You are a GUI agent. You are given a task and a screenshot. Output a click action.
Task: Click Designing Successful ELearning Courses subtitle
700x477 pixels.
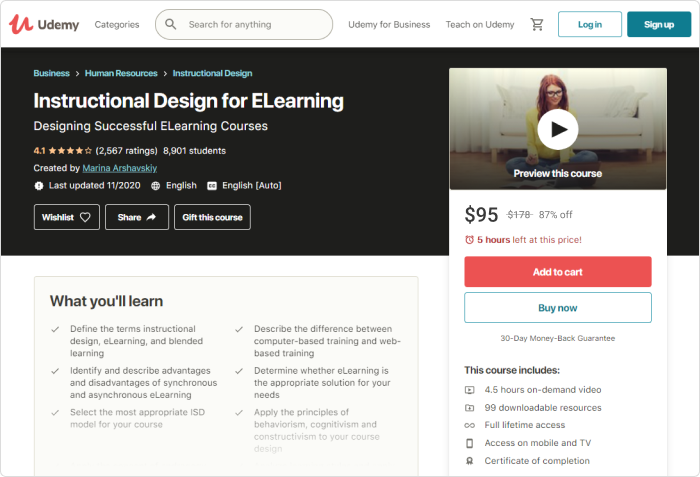click(150, 126)
